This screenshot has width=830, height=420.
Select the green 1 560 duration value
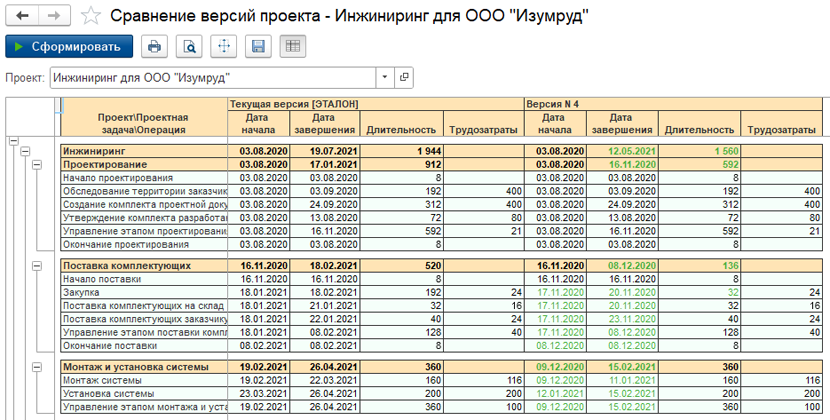tap(700, 151)
